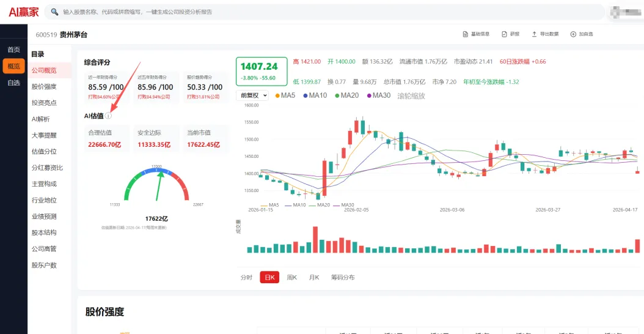Screen dimensions: 644x334
Task: Open 基础信息 basic info
Action: [476, 34]
